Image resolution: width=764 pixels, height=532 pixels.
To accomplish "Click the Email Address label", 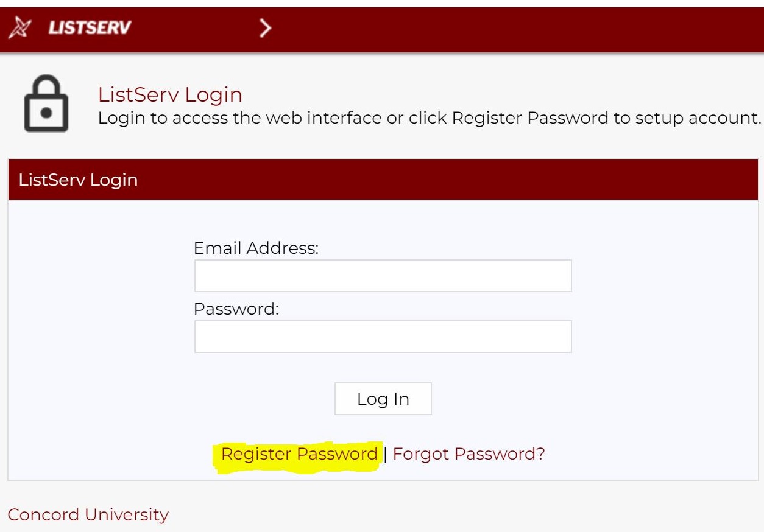I will point(256,248).
